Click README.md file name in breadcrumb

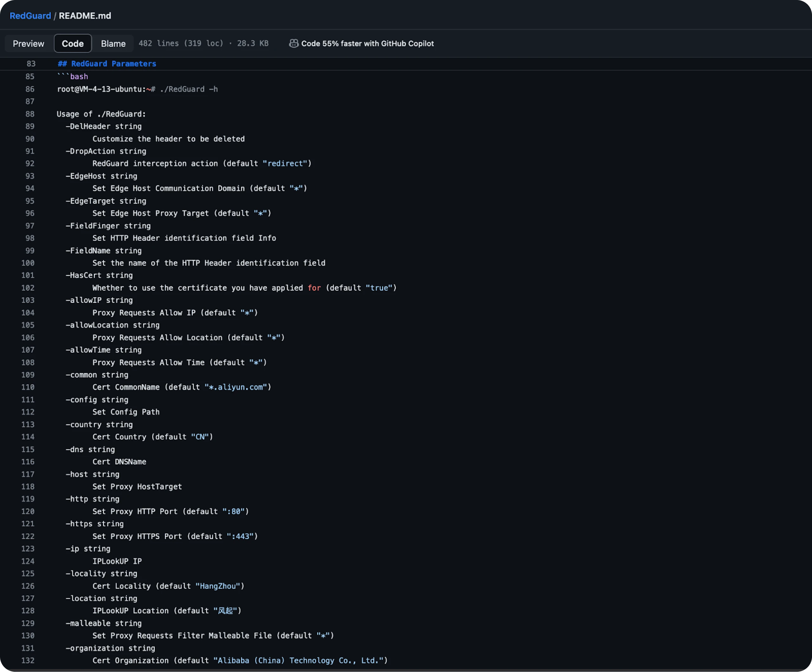click(85, 16)
